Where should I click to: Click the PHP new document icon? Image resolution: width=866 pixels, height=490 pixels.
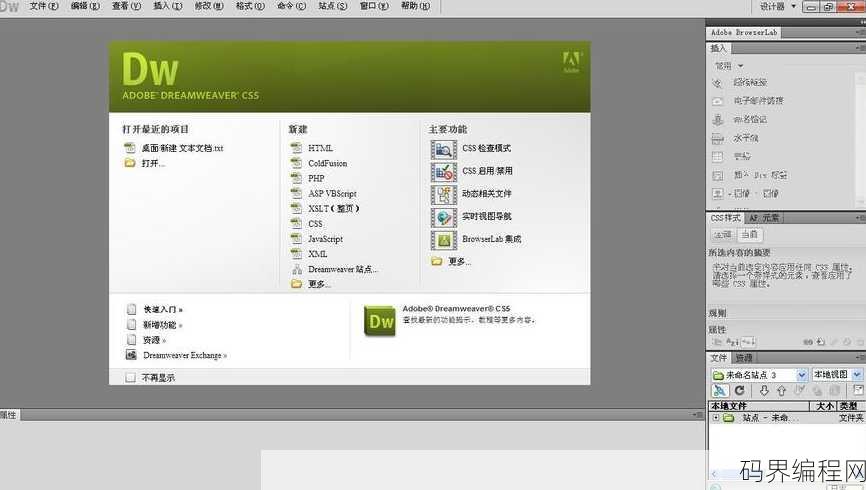(297, 178)
